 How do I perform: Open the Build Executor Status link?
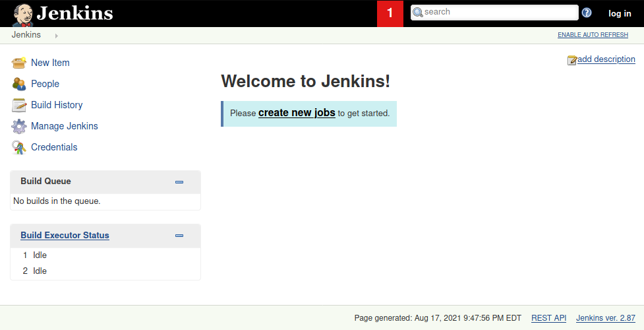pos(65,236)
